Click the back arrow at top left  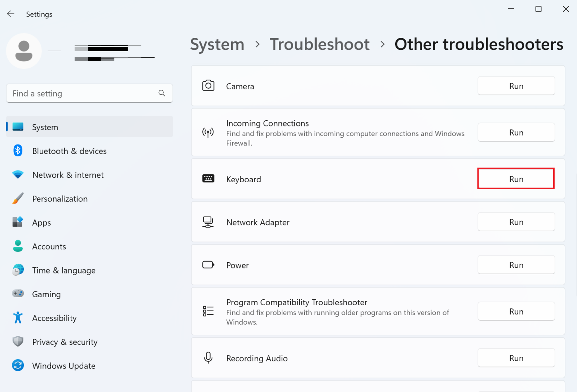click(10, 14)
